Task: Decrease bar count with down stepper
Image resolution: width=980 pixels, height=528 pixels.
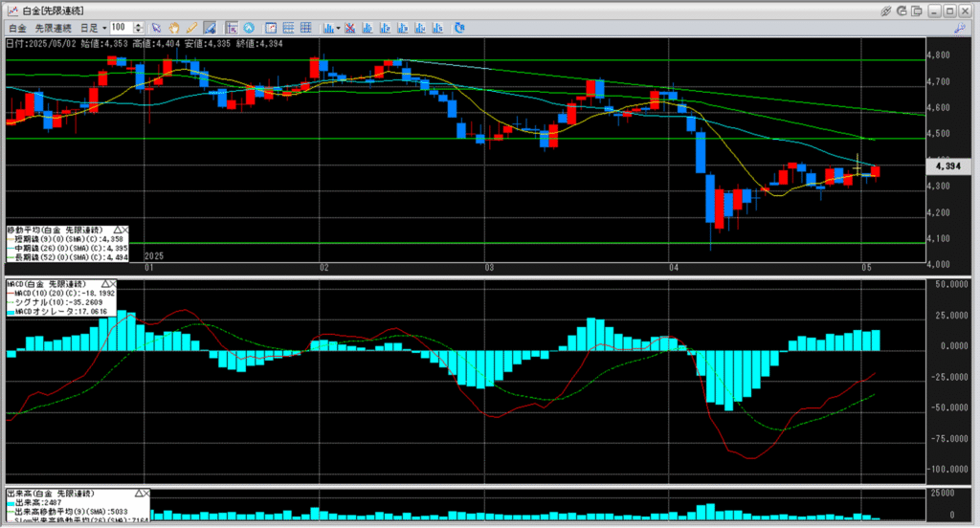Action: pos(139,32)
